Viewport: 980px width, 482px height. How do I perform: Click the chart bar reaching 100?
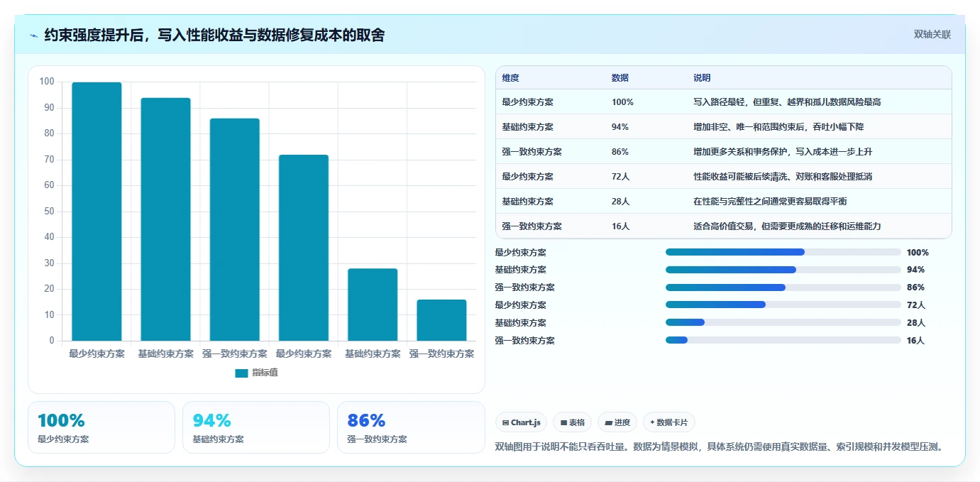(97, 212)
